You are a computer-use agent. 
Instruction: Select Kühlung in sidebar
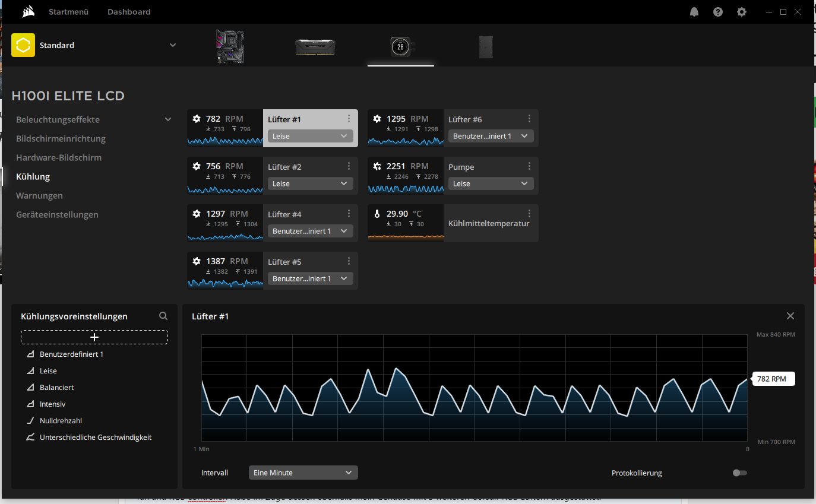(33, 176)
